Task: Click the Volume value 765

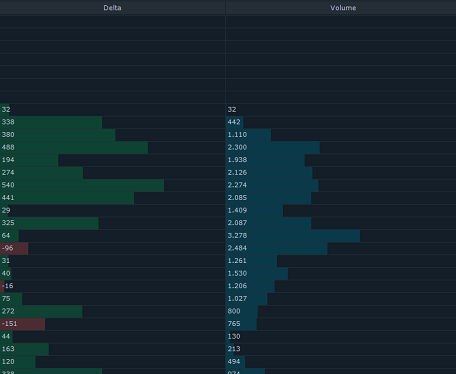Action: (x=234, y=323)
